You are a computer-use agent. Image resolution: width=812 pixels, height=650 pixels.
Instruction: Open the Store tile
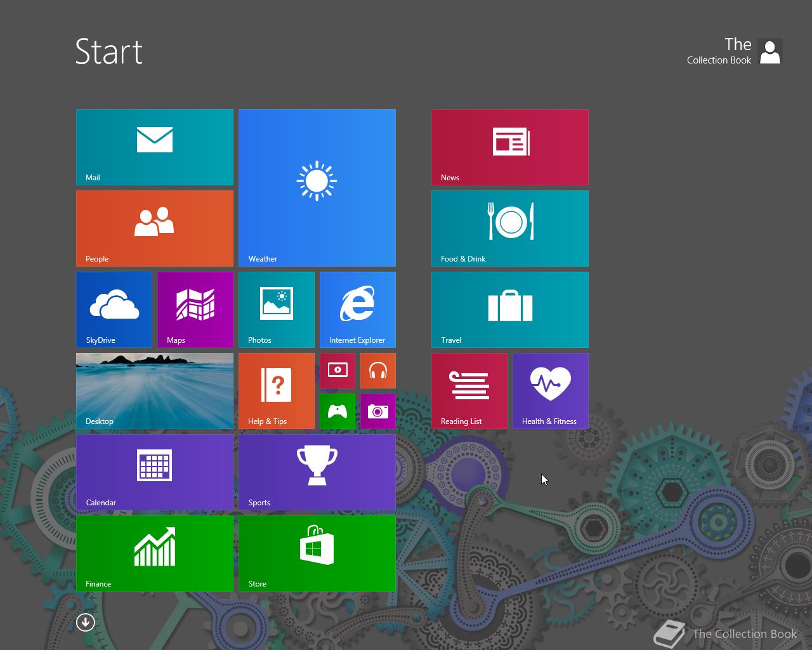[317, 554]
